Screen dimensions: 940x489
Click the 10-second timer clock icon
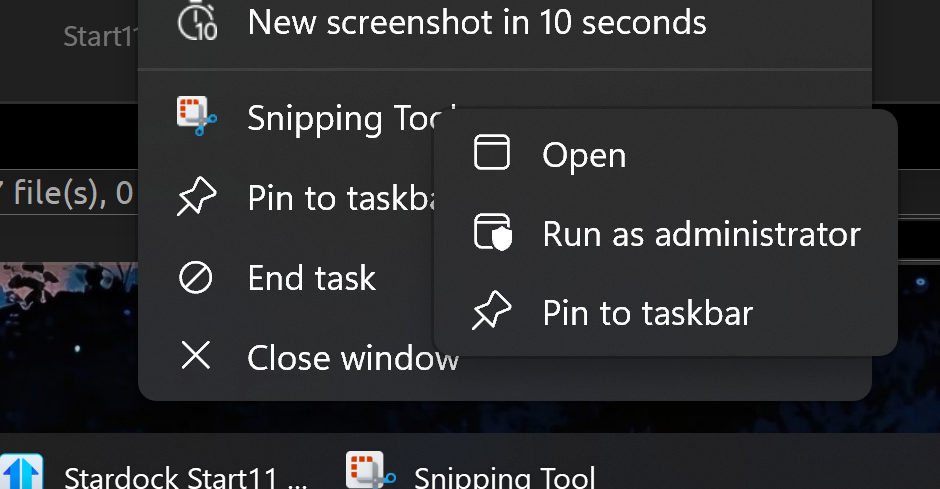click(197, 21)
